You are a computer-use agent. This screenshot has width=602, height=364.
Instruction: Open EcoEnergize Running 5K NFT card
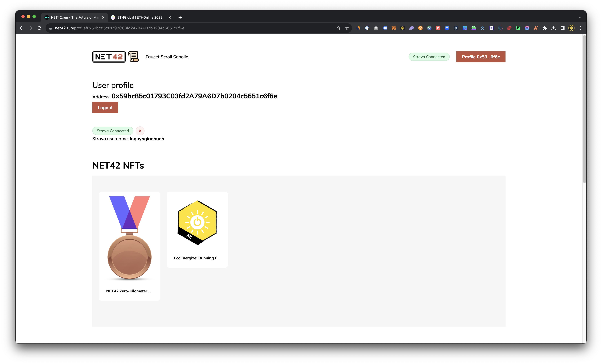pyautogui.click(x=197, y=230)
